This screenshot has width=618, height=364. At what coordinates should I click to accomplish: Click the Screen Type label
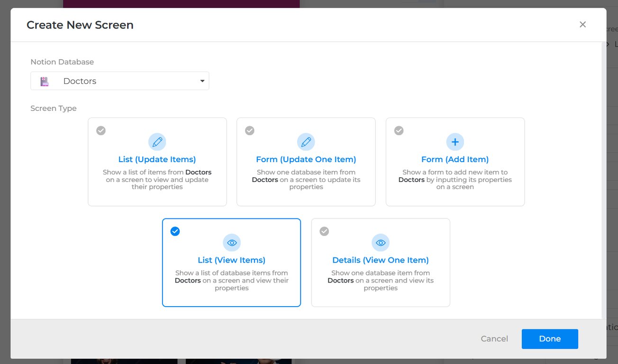click(54, 109)
